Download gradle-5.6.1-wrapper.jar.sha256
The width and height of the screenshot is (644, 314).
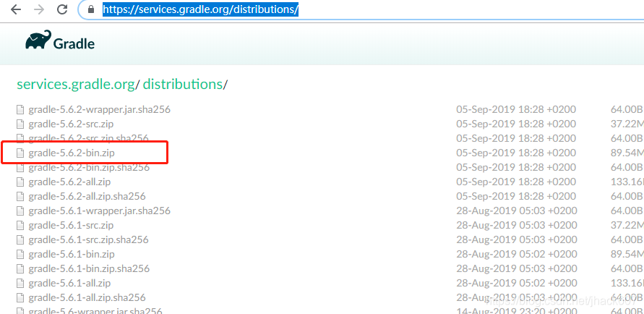point(100,211)
